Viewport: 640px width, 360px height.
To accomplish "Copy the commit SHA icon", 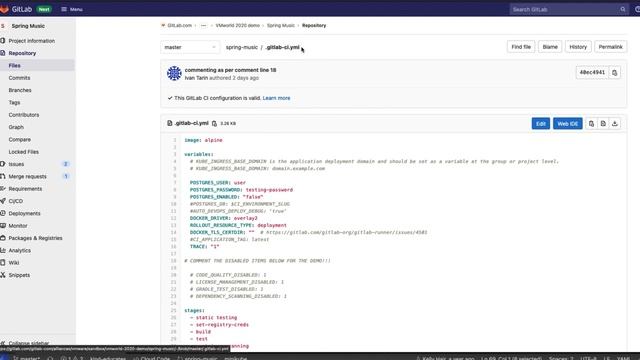I will [614, 73].
